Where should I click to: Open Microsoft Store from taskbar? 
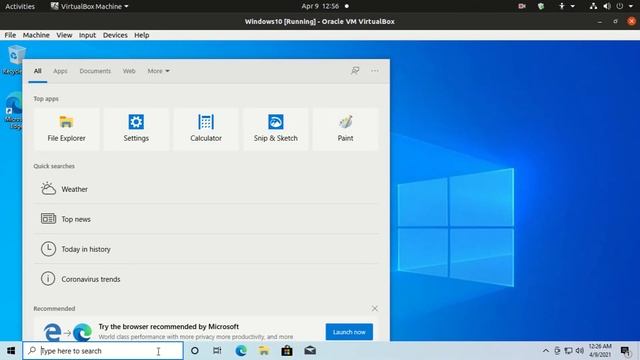[287, 351]
